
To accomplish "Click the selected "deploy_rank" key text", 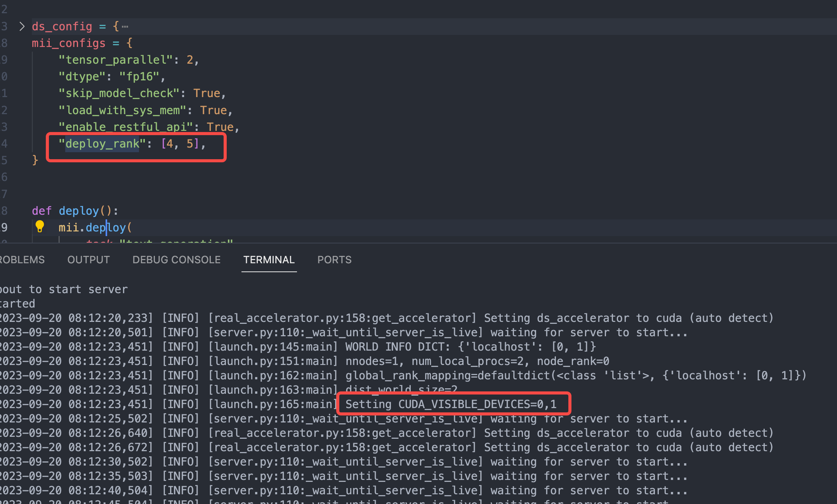I will pos(102,144).
